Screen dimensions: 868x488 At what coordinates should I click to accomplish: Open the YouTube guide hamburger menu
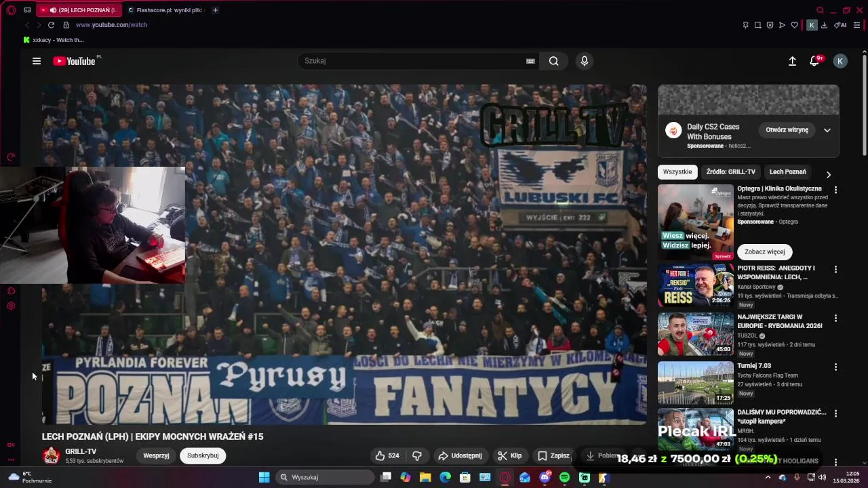coord(37,61)
